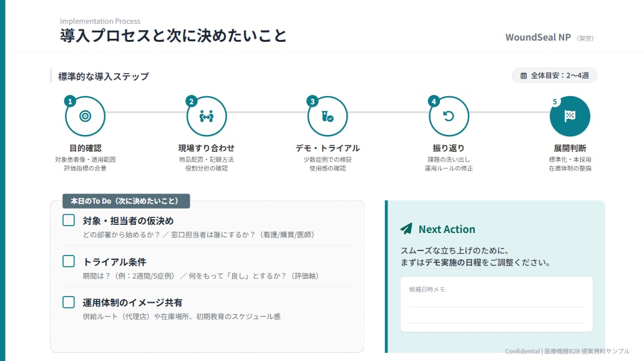Viewport: 644px width, 361px height.
Task: Click the 供給ルート（代理店） detail text
Action: tap(182, 317)
